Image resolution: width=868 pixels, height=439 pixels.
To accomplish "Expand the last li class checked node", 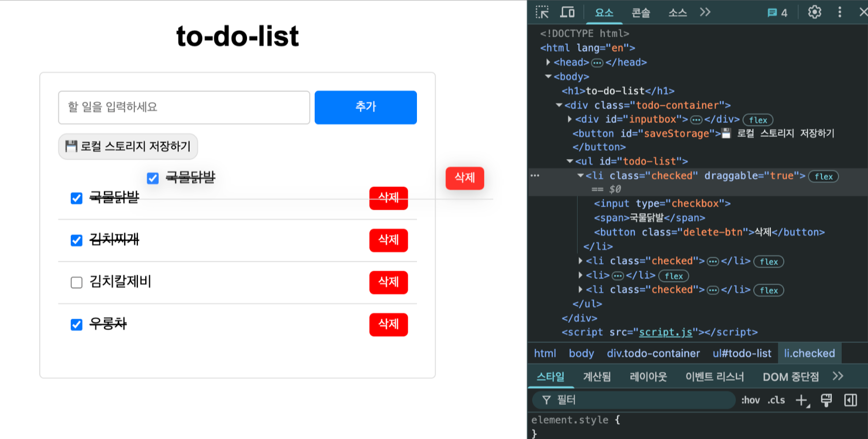I will point(581,290).
